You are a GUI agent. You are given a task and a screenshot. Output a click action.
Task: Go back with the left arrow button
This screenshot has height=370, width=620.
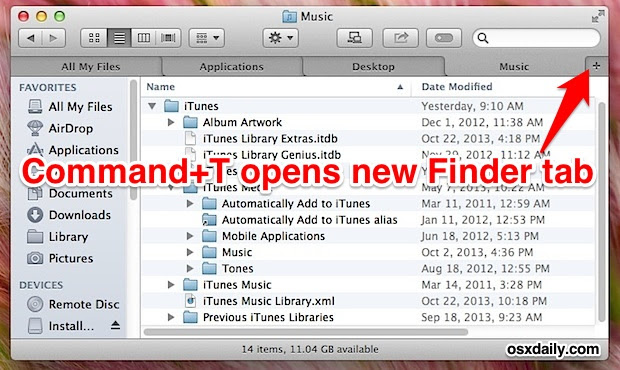tap(30, 38)
